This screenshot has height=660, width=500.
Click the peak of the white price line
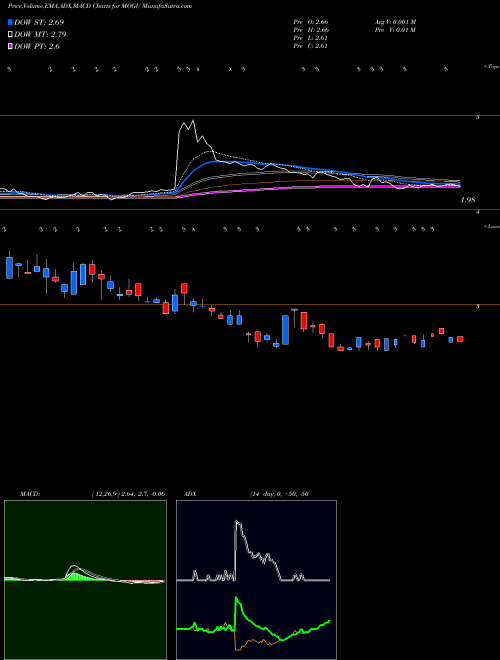[x=193, y=121]
